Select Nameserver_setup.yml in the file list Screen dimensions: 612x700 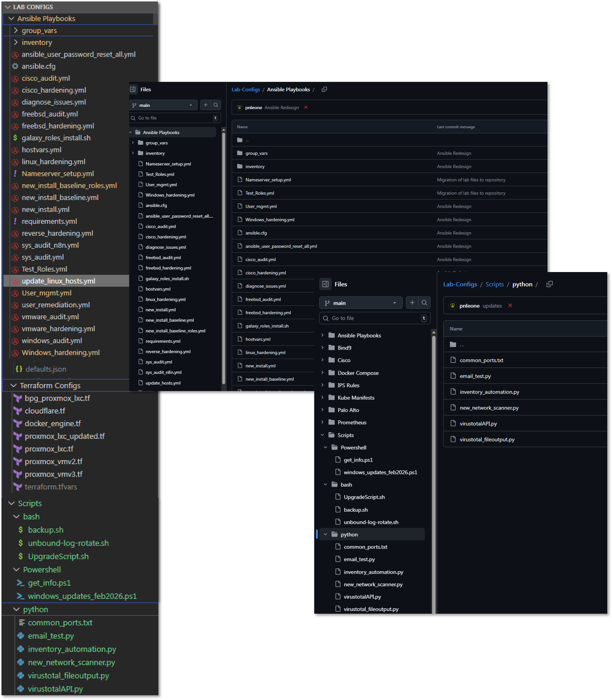tap(268, 180)
